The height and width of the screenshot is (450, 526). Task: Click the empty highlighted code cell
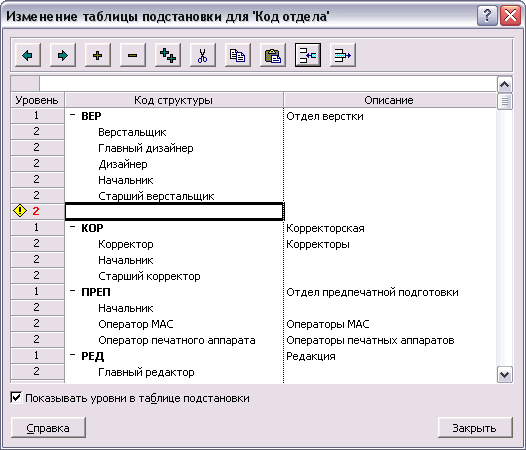174,211
